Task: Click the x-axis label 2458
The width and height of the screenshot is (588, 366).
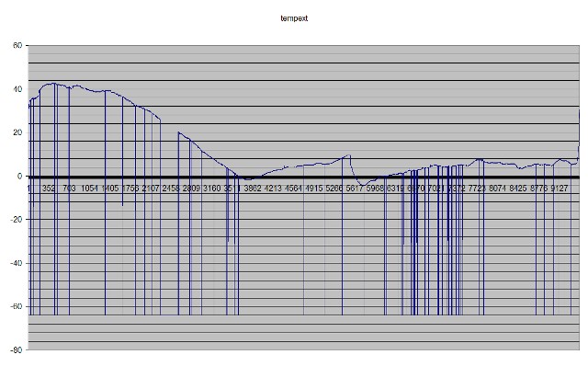Action: 171,189
